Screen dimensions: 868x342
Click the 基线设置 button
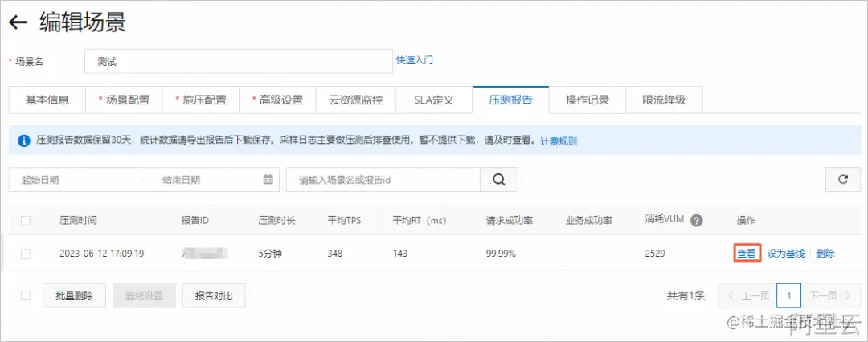(x=144, y=295)
